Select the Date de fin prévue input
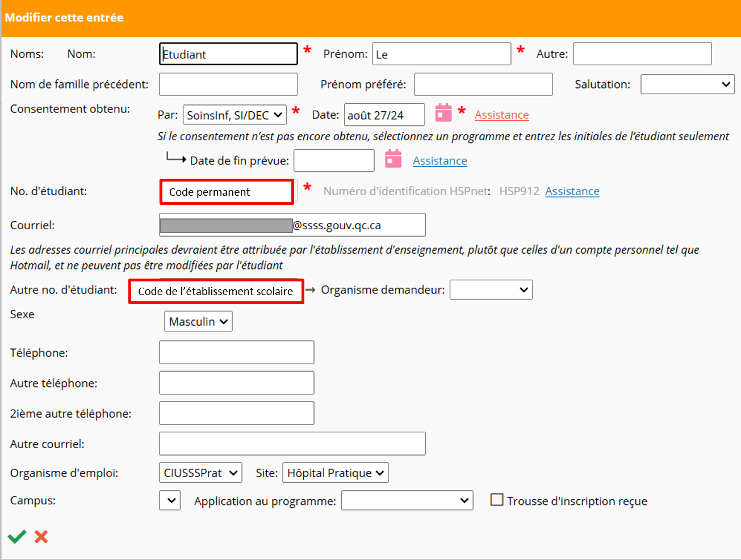 click(x=334, y=161)
